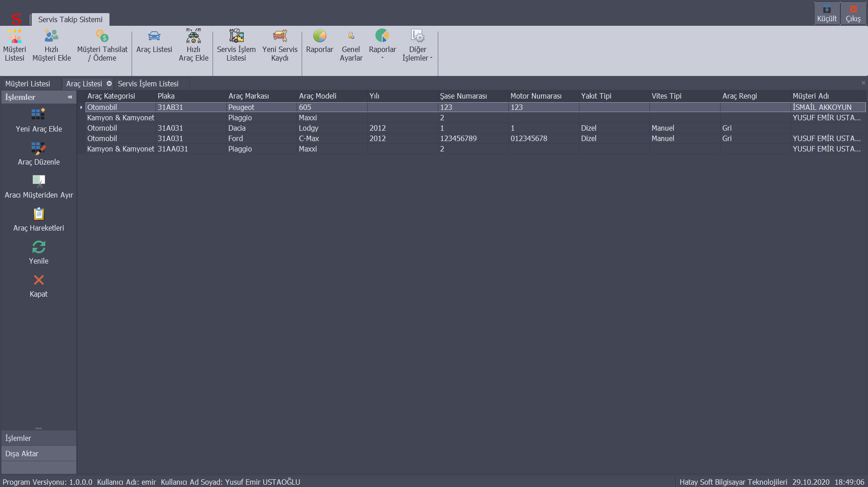The height and width of the screenshot is (487, 868).
Task: Close the Araç Listesi tab
Action: coord(863,83)
